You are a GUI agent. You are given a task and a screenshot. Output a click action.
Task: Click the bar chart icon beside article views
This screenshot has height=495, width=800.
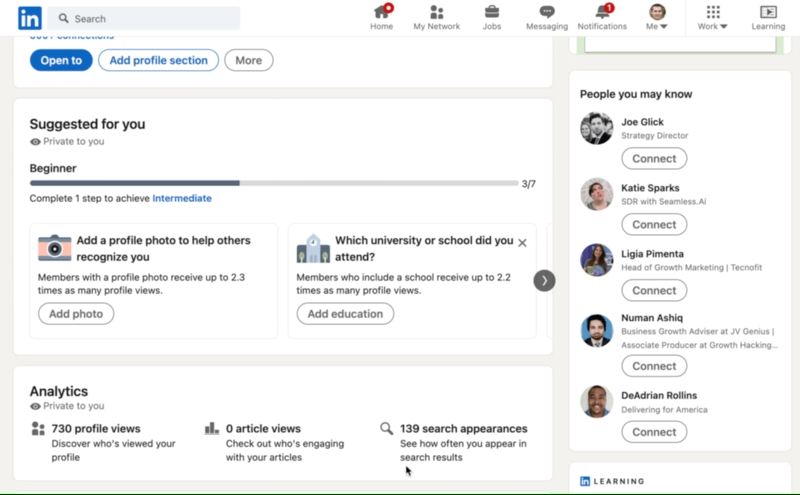(x=212, y=428)
